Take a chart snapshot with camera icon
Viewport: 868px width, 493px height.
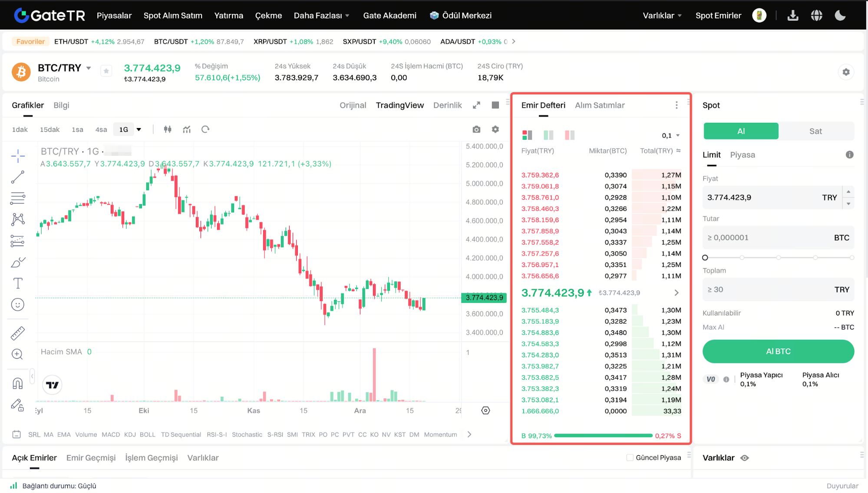coord(476,129)
